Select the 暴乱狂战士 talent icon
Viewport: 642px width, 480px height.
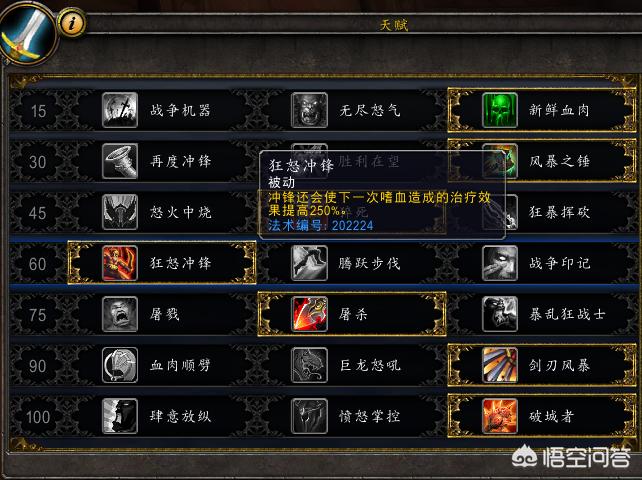coord(500,314)
